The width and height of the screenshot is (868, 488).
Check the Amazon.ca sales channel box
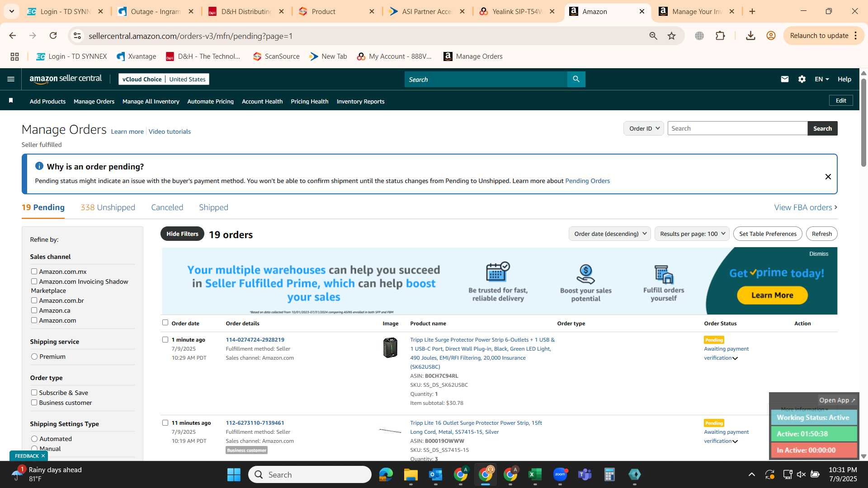click(34, 310)
